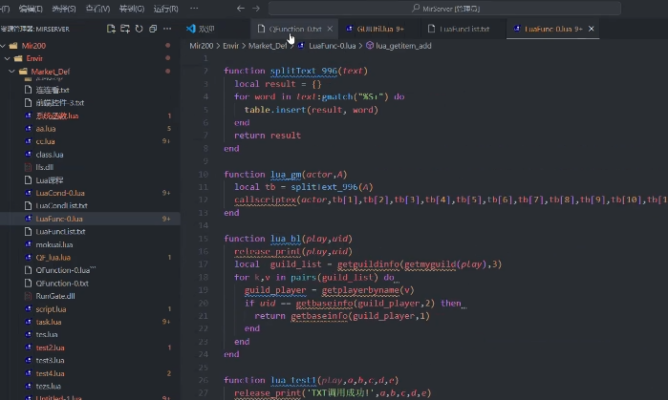Collapse the Mir200 root folder
Screen dimensions: 668x400
5,46
